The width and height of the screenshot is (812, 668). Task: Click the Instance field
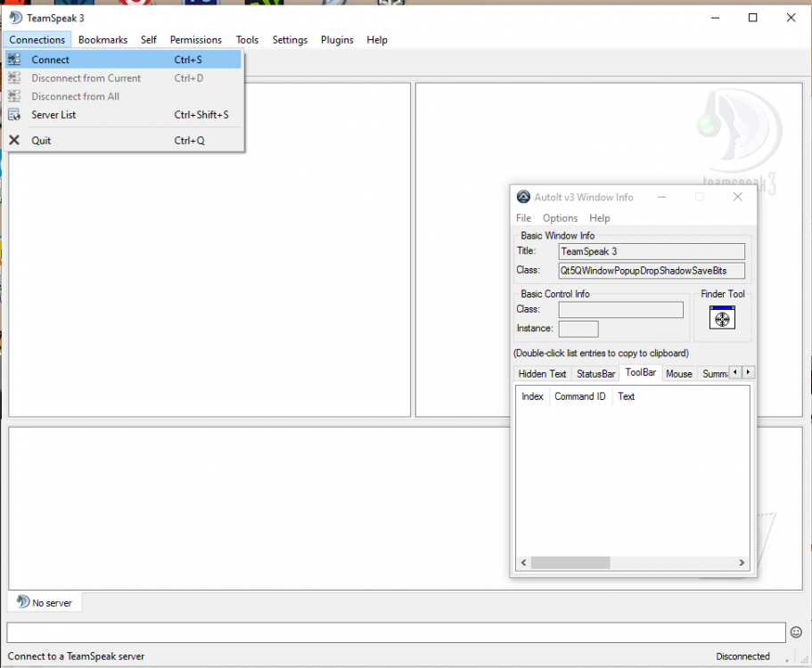tap(578, 329)
